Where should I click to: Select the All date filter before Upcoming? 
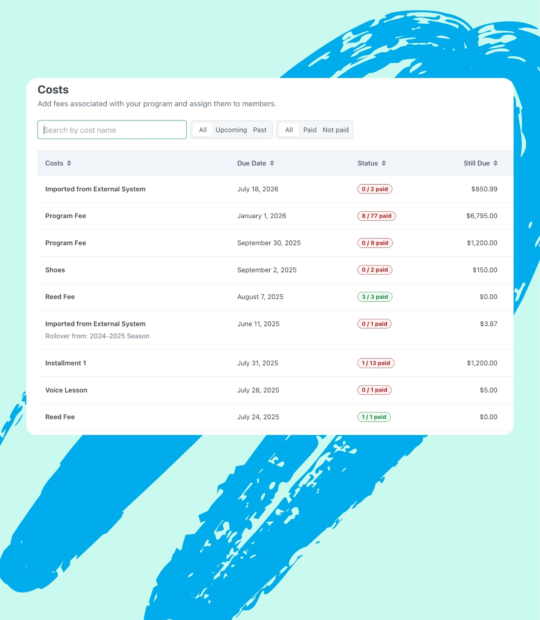[203, 130]
